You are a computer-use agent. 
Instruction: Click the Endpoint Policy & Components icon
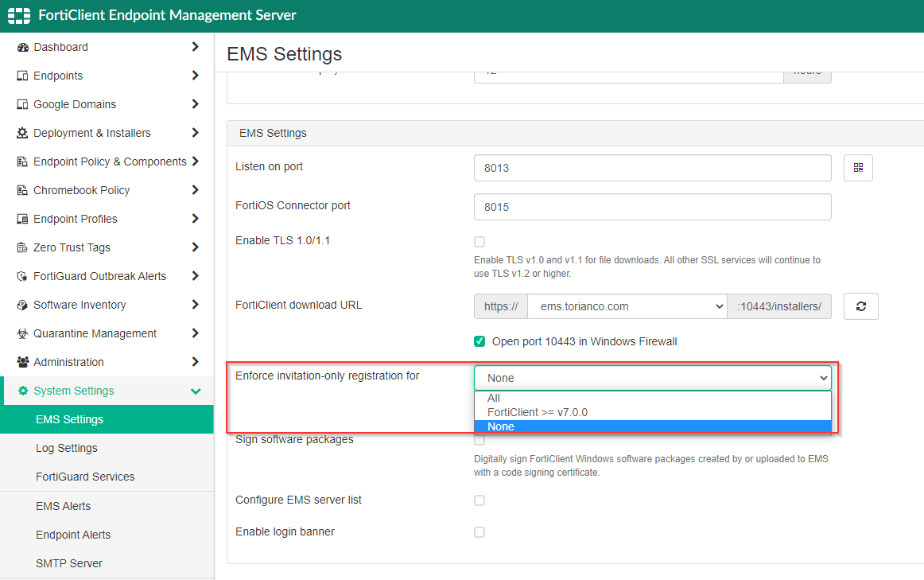(22, 162)
